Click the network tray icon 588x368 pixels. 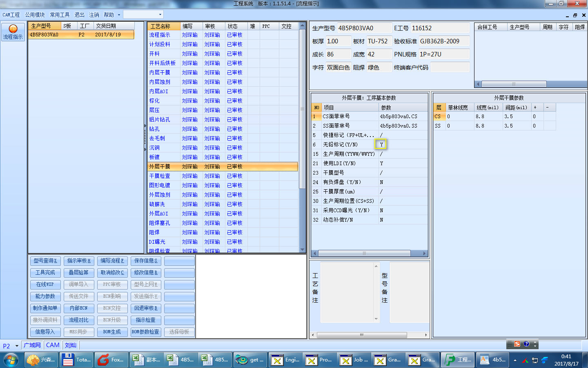tap(535, 360)
